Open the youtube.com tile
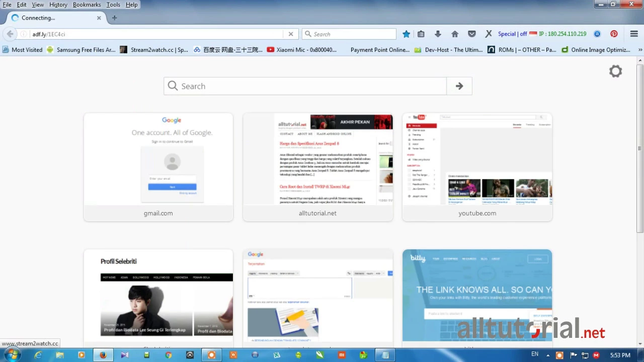Viewport: 644px width, 362px height. [x=477, y=167]
